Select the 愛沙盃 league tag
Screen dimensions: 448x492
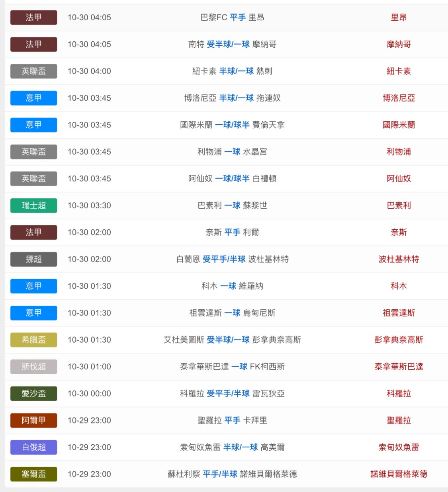pos(33,393)
